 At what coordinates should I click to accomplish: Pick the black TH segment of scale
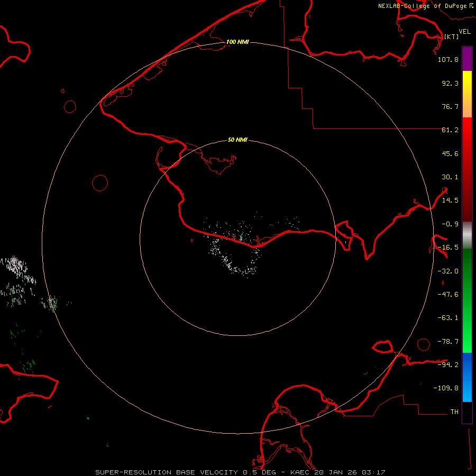point(467,413)
